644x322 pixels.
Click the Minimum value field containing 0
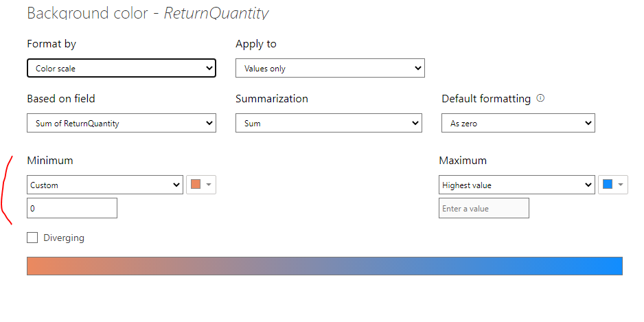[72, 208]
